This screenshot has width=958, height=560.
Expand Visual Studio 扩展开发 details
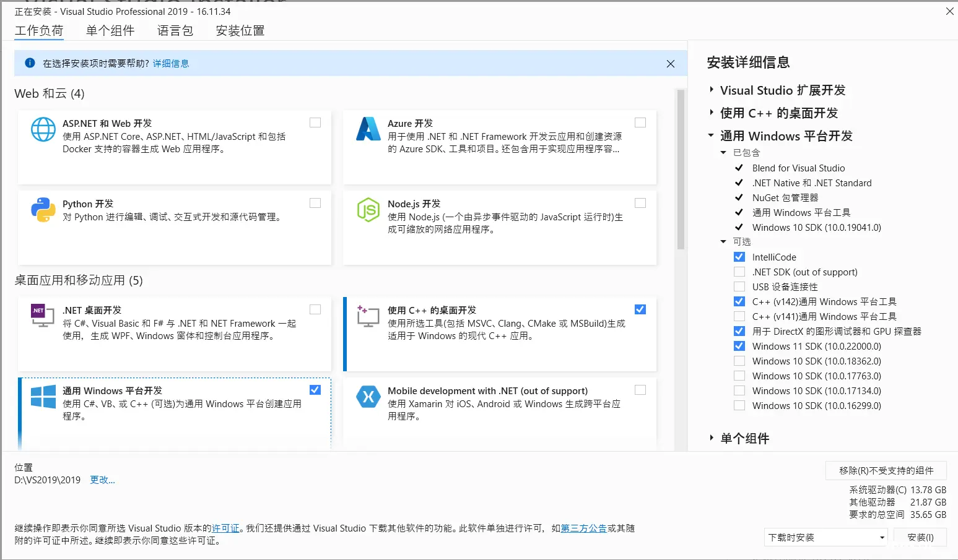[712, 90]
